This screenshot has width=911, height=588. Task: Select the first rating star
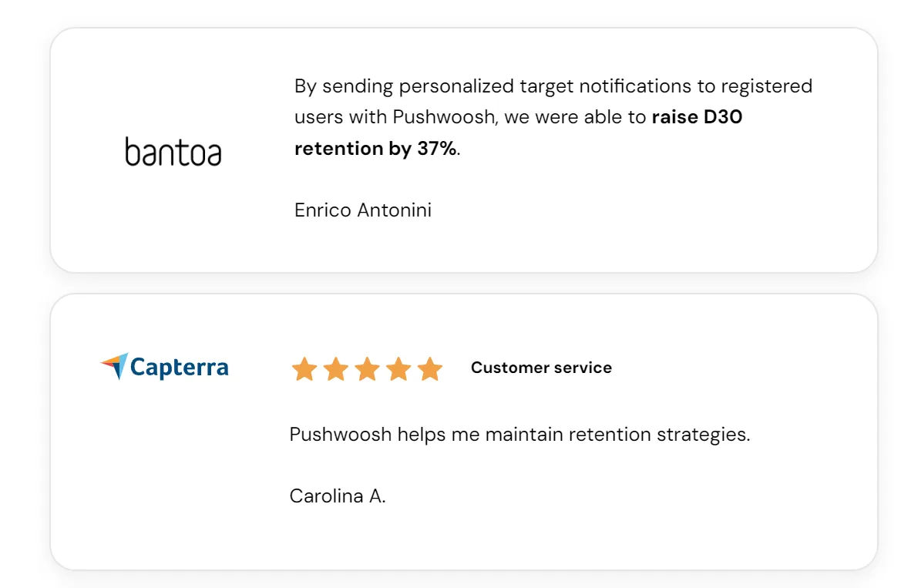pos(304,369)
